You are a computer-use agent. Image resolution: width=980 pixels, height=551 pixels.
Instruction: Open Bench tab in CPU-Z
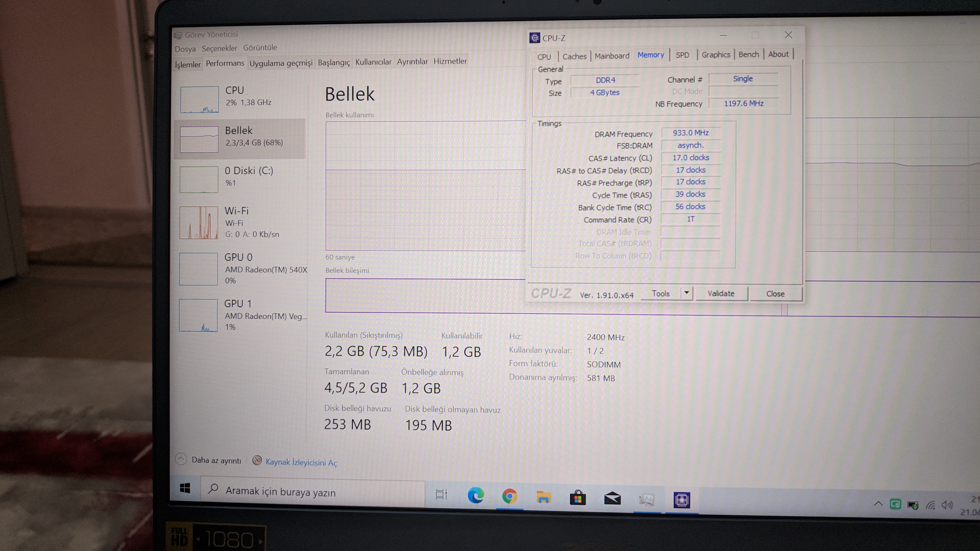coord(748,54)
